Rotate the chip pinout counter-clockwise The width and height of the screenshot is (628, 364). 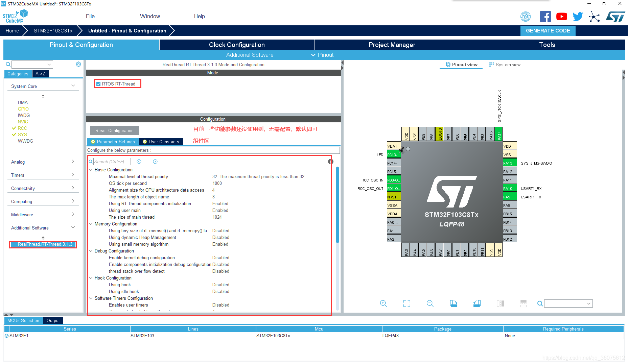[477, 304]
